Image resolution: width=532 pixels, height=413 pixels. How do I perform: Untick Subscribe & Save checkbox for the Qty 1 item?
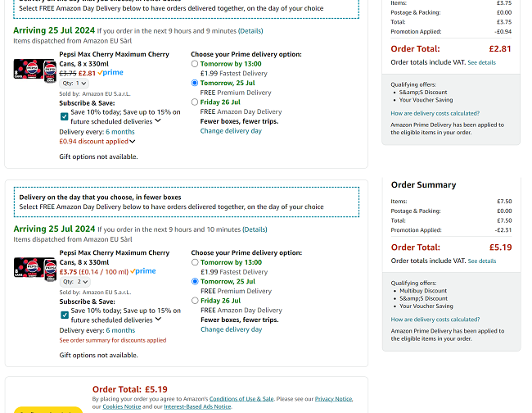click(65, 116)
